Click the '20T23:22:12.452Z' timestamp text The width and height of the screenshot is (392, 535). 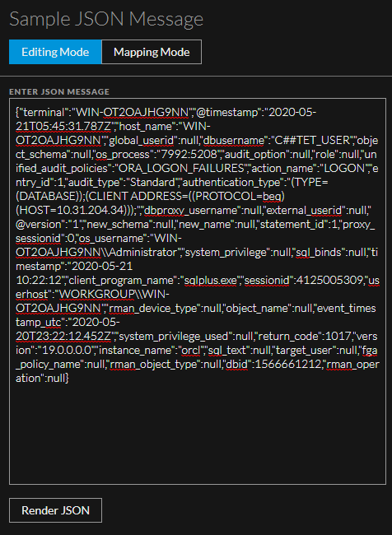tap(63, 336)
